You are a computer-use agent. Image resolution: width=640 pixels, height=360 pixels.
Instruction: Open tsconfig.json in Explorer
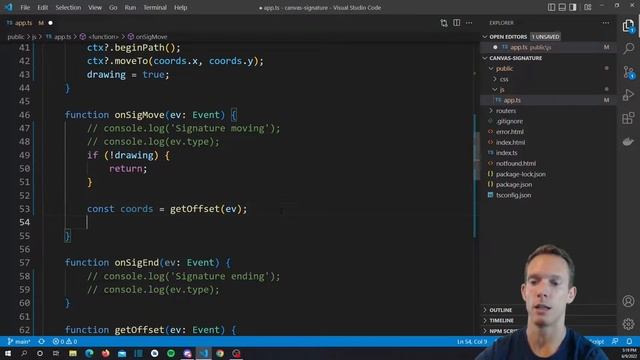coord(513,195)
